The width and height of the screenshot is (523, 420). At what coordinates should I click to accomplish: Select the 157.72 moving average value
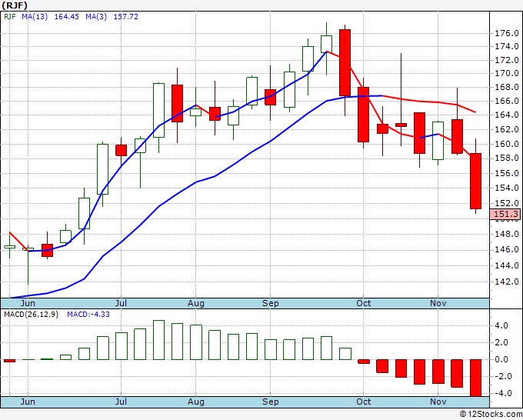tap(125, 16)
